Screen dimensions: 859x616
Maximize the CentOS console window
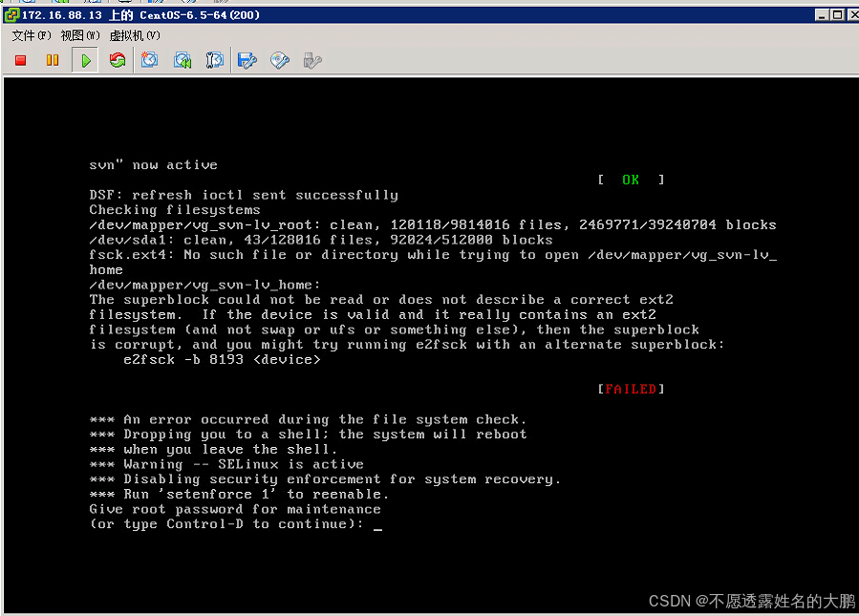(837, 15)
